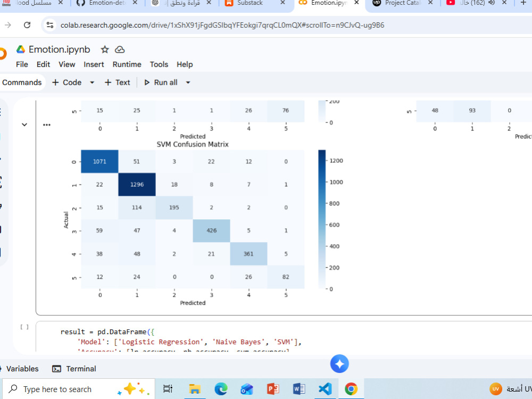
Task: Click the Actual axis label
Action: (x=66, y=220)
